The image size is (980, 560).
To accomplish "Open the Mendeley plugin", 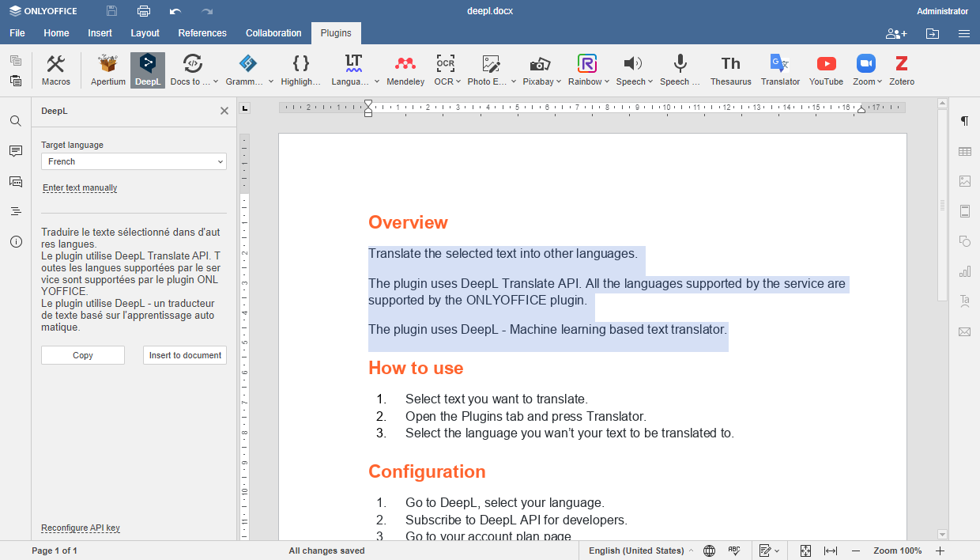I will [405, 70].
